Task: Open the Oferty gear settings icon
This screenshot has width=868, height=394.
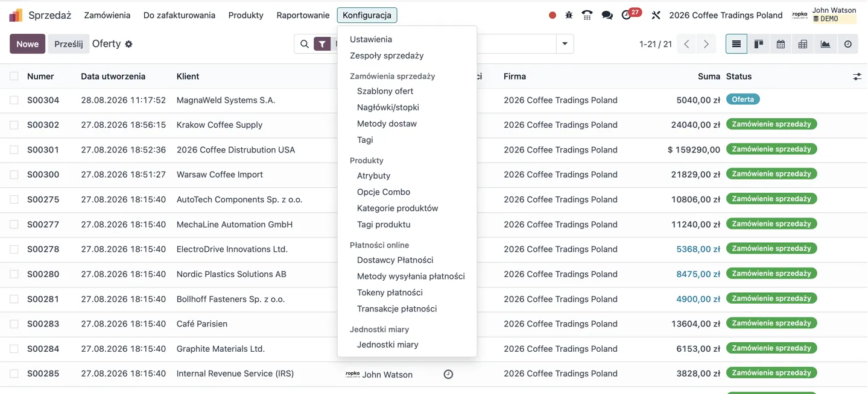Action: pyautogui.click(x=128, y=44)
